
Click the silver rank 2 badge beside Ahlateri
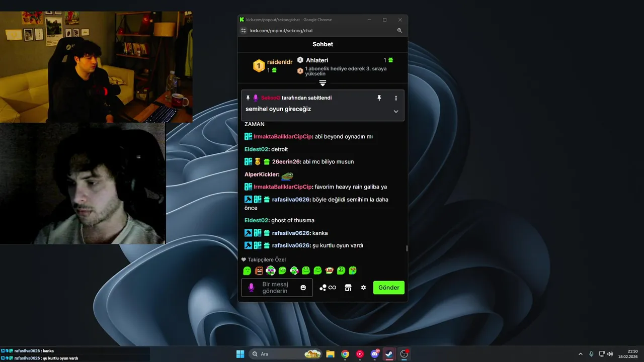300,60
